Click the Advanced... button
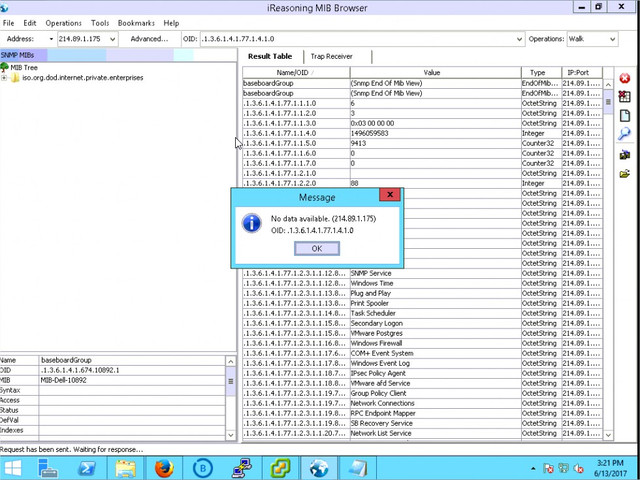Viewport: 640px width, 480px height. tap(149, 39)
